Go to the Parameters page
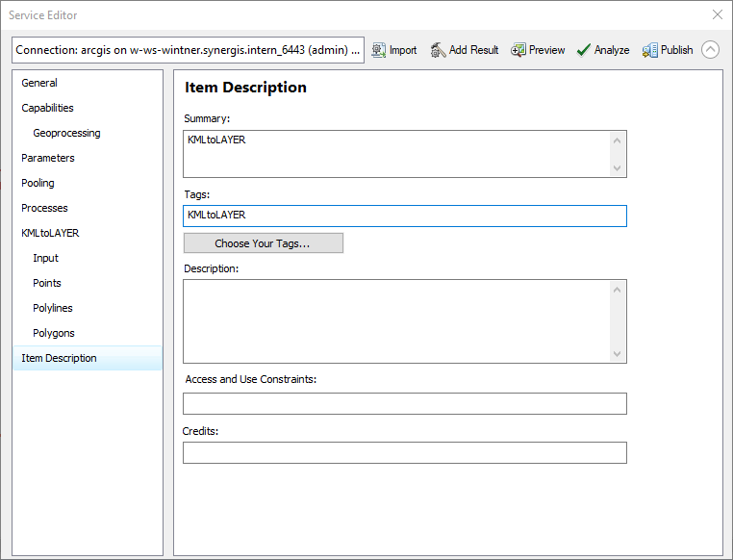Image resolution: width=733 pixels, height=560 pixels. point(48,158)
